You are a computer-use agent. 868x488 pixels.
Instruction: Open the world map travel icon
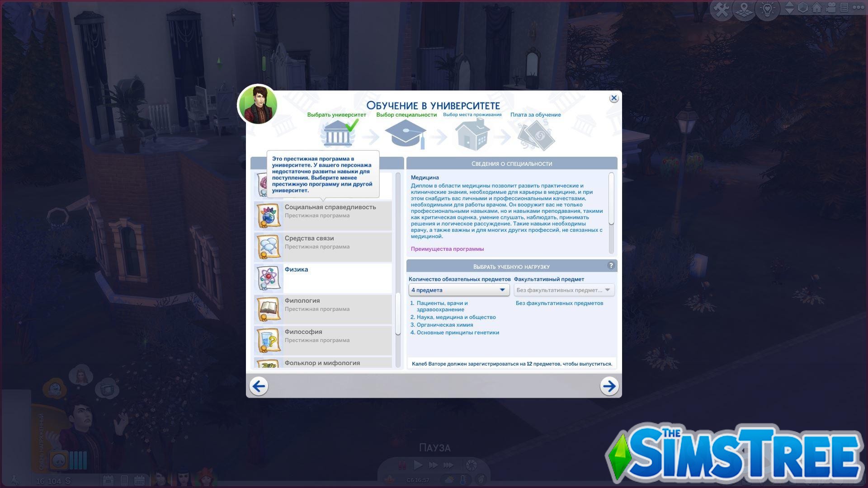[x=745, y=9]
